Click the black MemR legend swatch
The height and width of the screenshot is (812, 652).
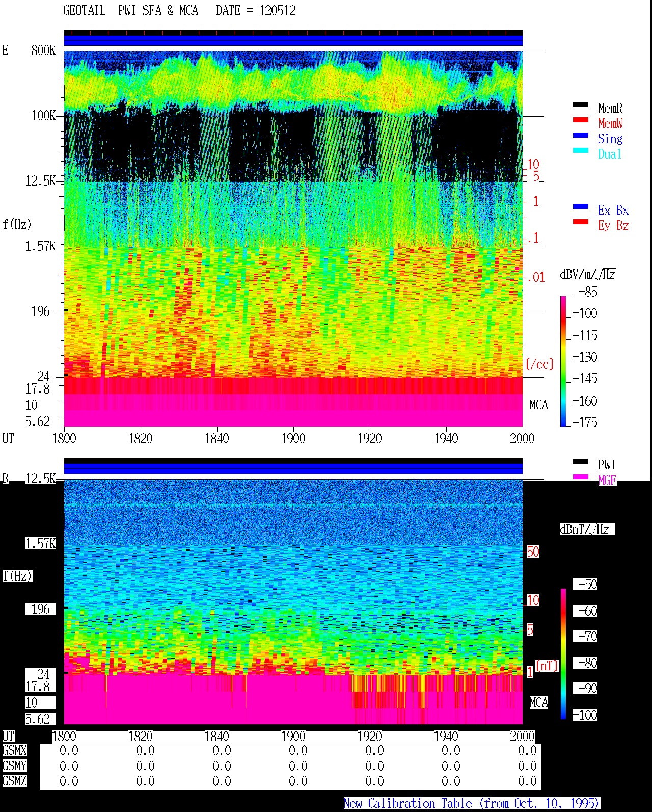581,105
